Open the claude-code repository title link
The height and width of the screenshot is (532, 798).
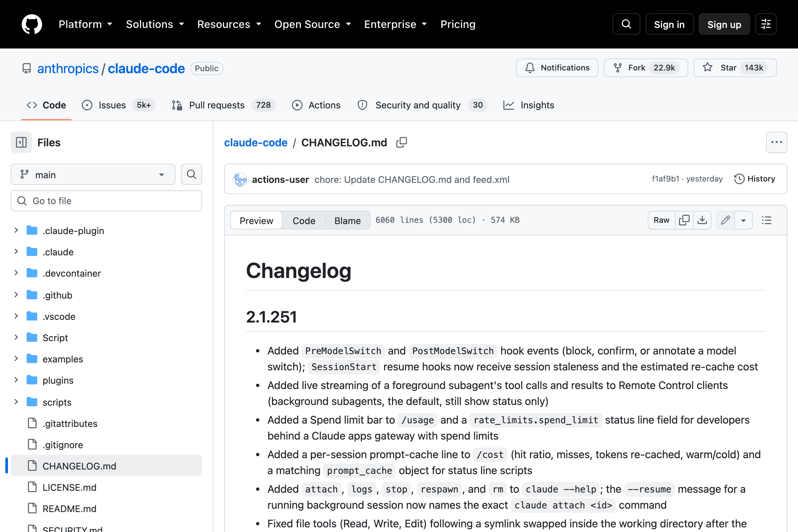[146, 68]
